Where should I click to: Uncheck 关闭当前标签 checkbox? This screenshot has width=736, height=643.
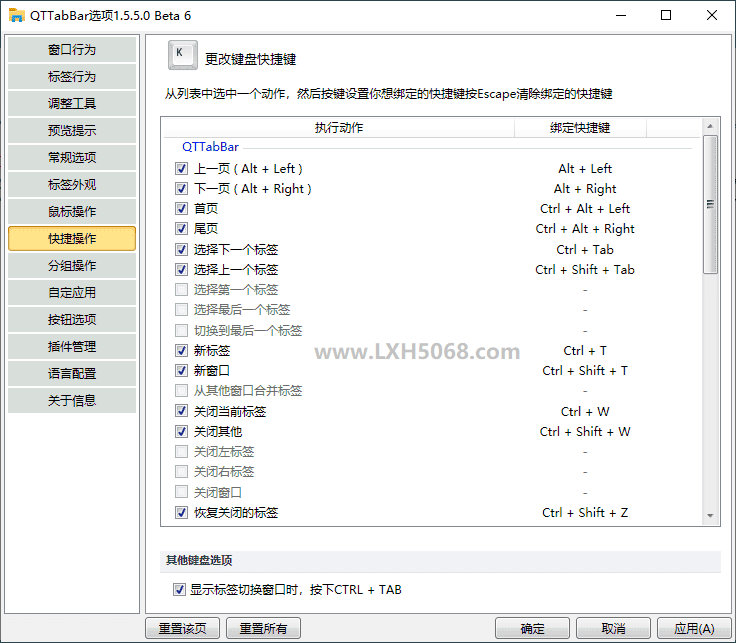pyautogui.click(x=181, y=411)
